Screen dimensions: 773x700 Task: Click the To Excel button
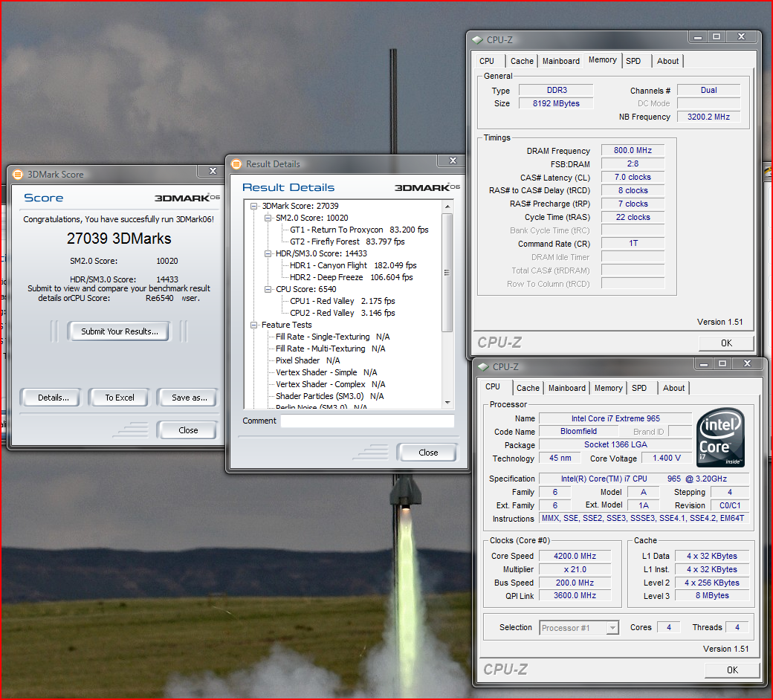(x=120, y=398)
